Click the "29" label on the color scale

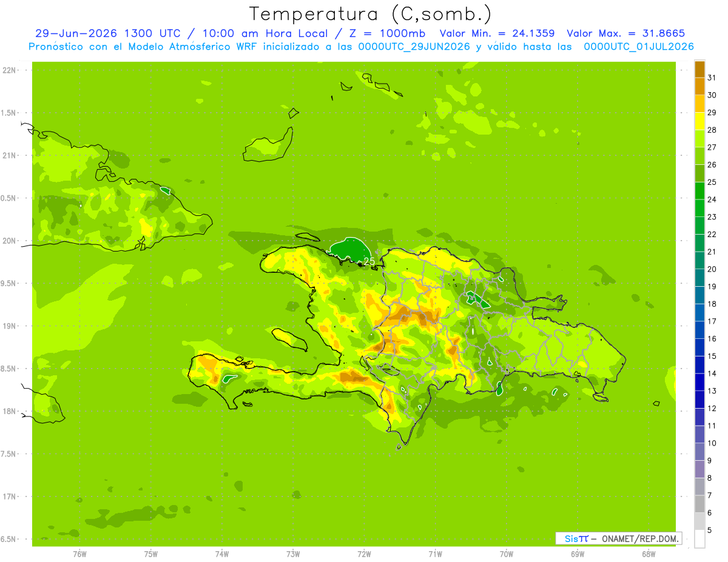click(x=713, y=113)
